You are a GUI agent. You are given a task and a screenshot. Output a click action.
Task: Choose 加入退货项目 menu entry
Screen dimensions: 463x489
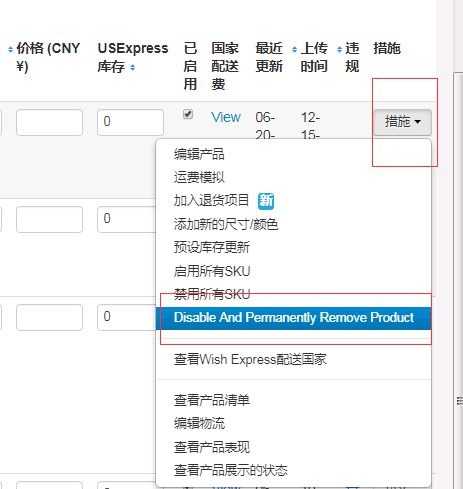click(x=211, y=201)
